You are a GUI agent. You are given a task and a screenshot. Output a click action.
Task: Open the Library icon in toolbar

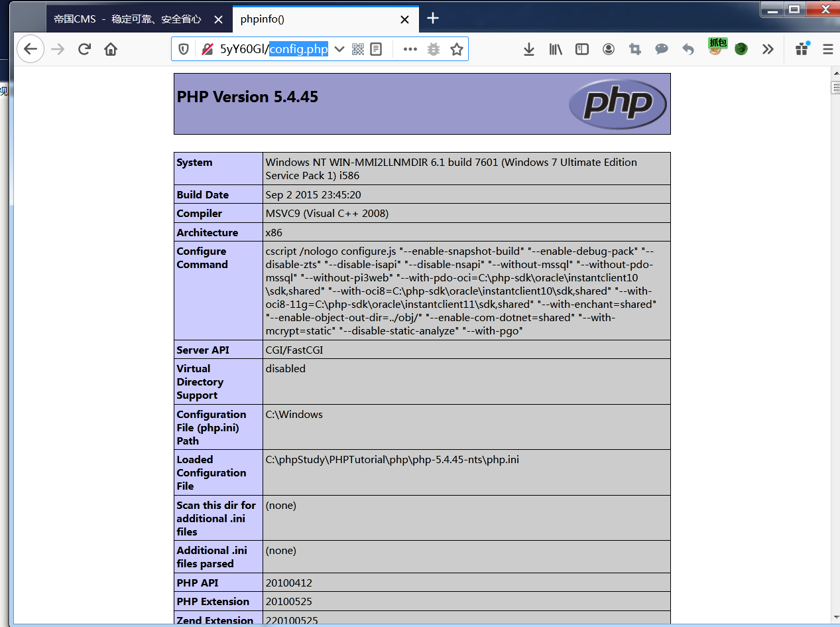556,48
